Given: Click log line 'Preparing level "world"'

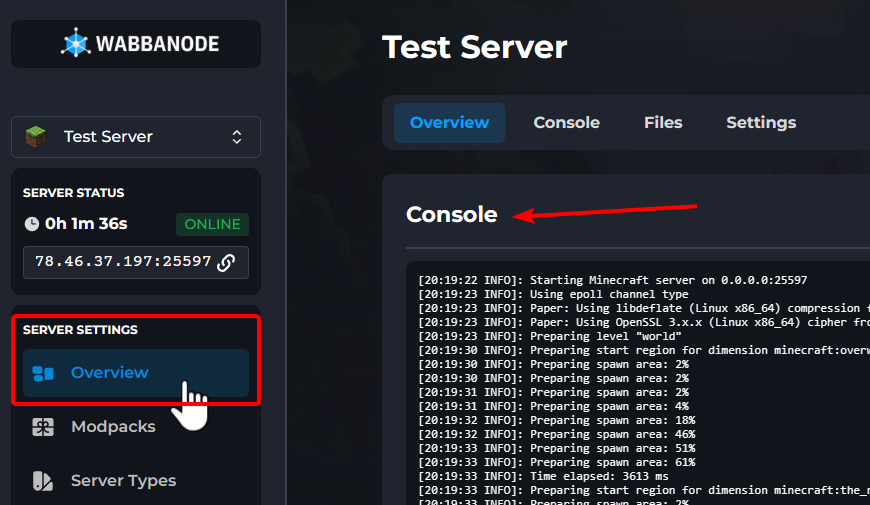Looking at the screenshot, I should [x=550, y=336].
